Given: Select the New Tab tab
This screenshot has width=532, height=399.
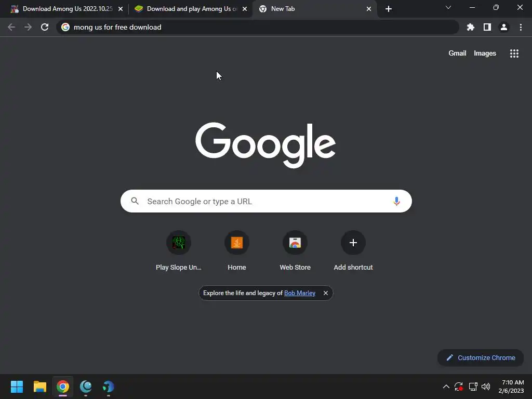Looking at the screenshot, I should (314, 9).
